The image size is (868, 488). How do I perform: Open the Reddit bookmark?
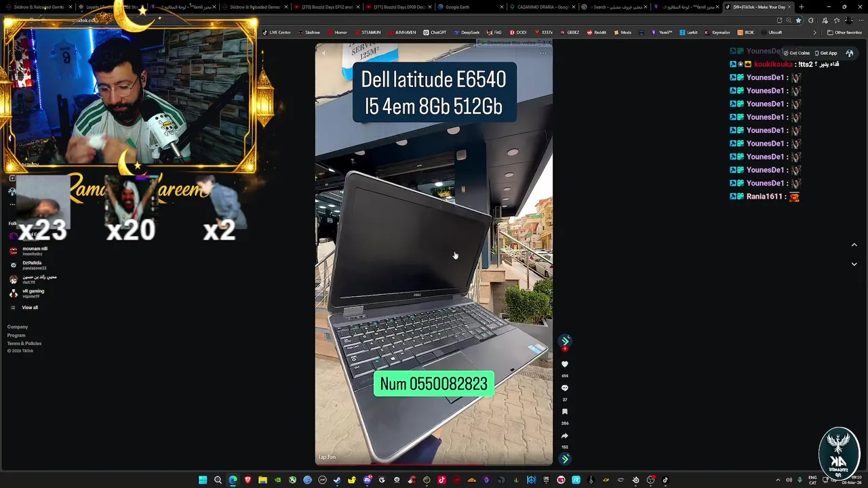click(597, 33)
